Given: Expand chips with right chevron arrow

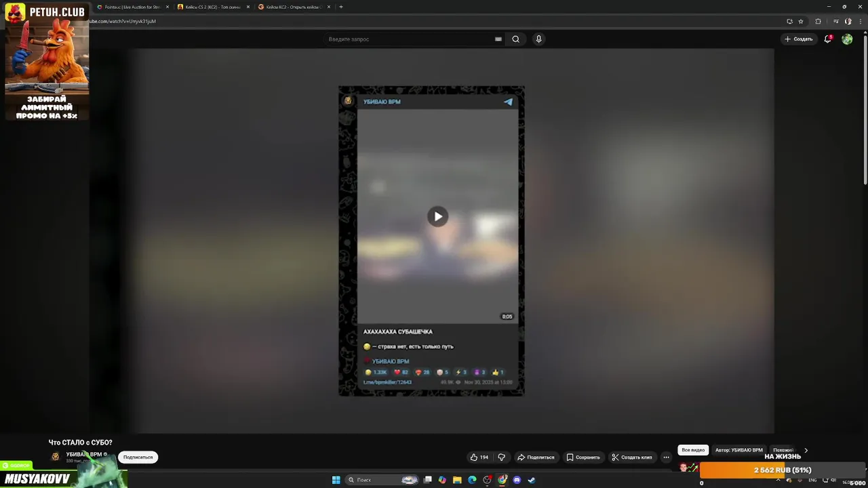Looking at the screenshot, I should (x=806, y=450).
